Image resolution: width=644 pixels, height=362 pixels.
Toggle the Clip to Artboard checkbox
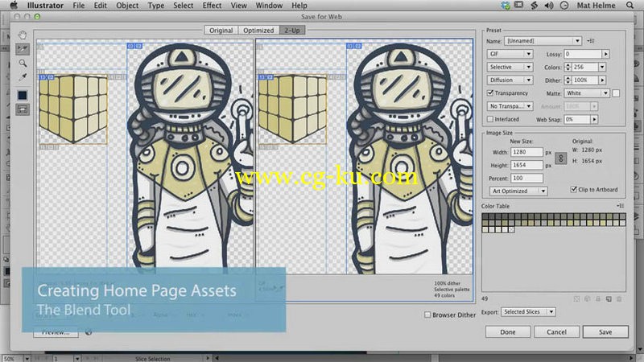[x=573, y=189]
